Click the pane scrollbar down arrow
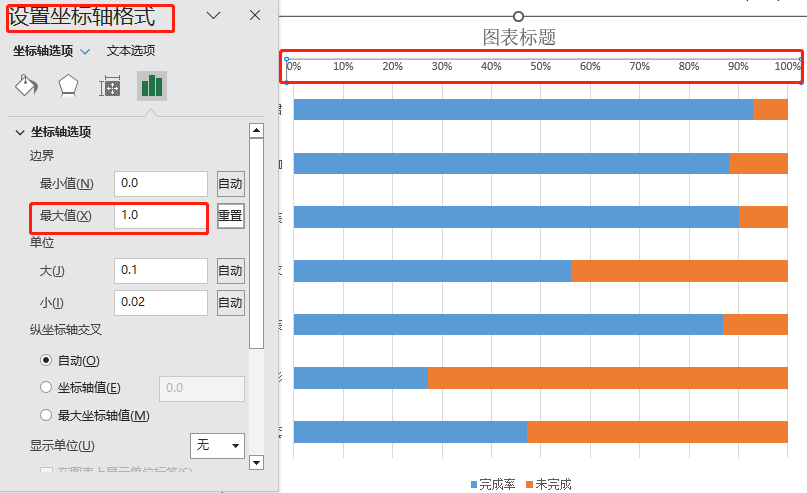The height and width of the screenshot is (493, 807). click(256, 463)
